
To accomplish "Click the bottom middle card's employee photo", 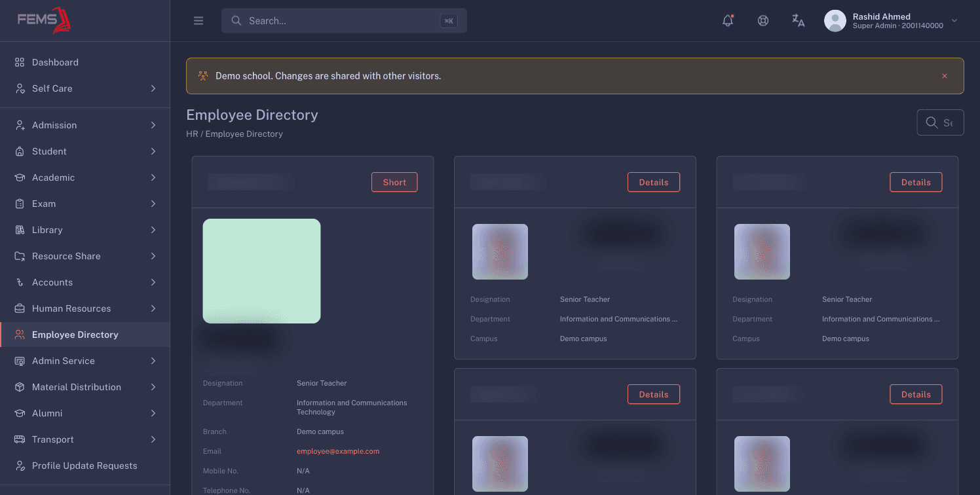I will [500, 464].
